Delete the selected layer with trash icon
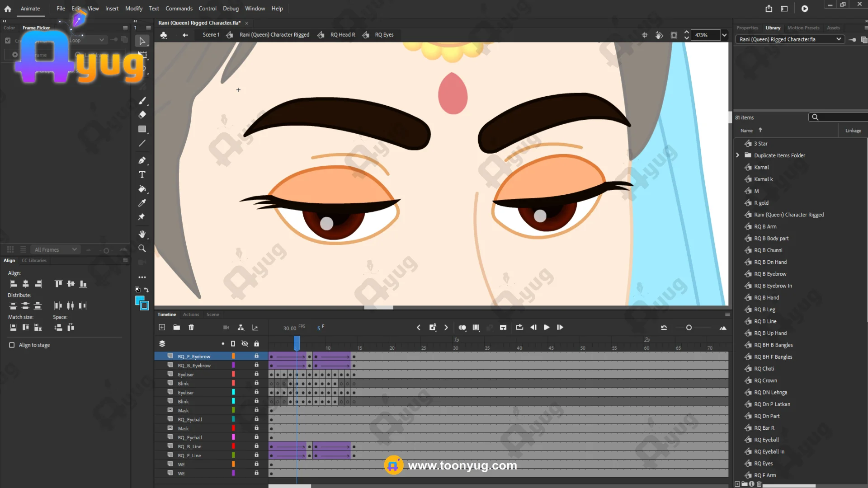 tap(191, 327)
